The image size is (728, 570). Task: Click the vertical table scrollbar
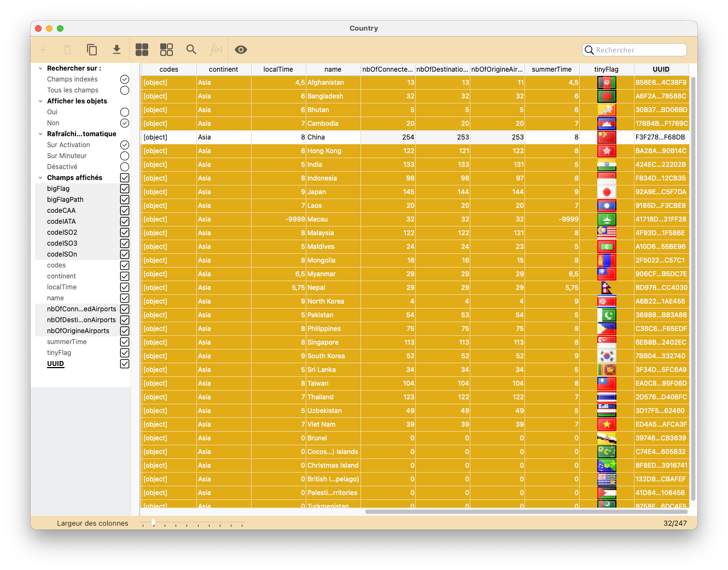click(x=694, y=288)
